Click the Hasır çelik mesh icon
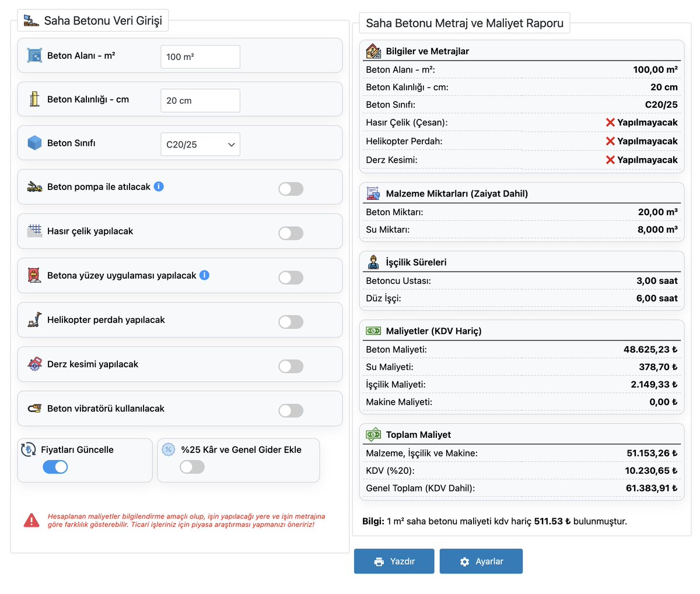The width and height of the screenshot is (700, 594). point(35,231)
